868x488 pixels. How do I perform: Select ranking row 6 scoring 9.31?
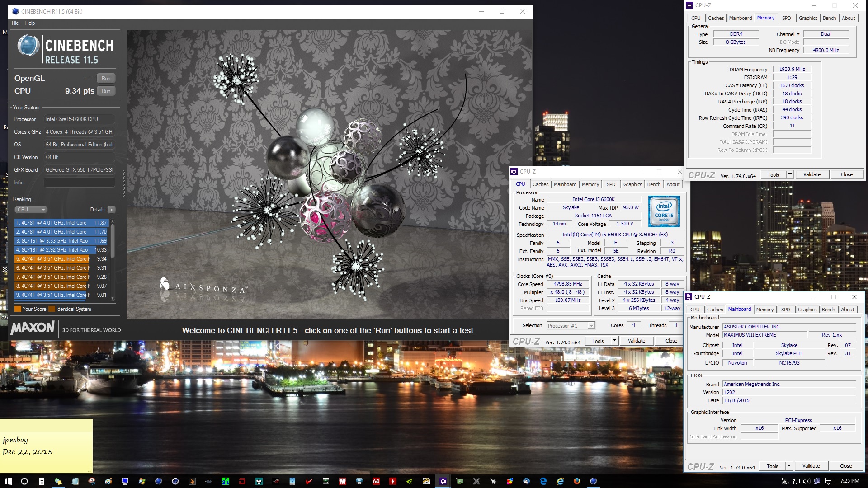[61, 268]
